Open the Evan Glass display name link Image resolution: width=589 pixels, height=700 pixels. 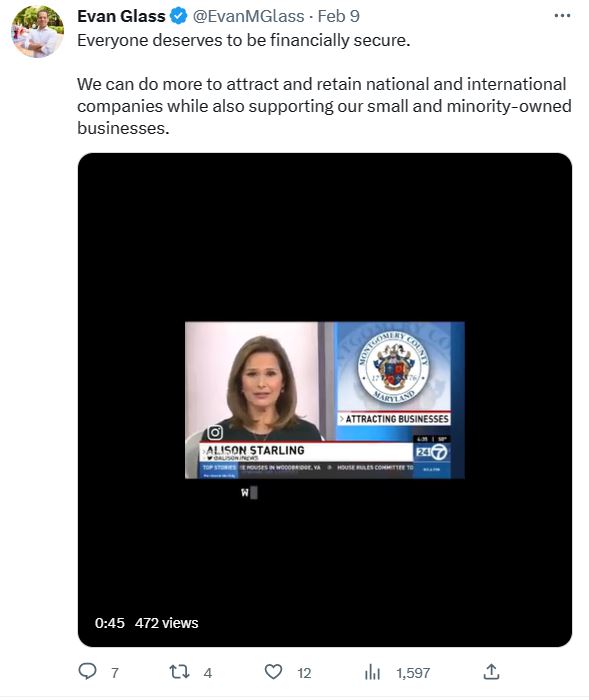[x=121, y=16]
